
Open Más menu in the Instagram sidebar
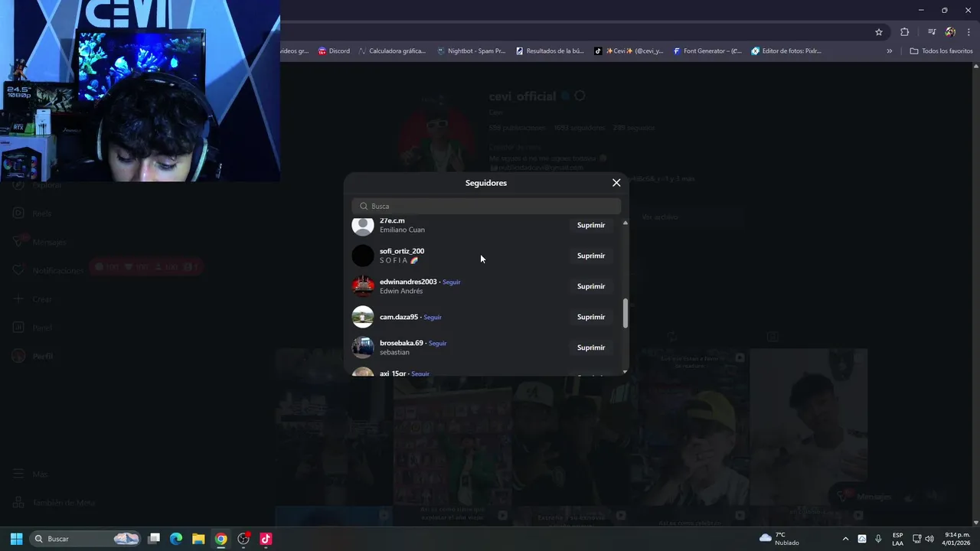point(31,474)
